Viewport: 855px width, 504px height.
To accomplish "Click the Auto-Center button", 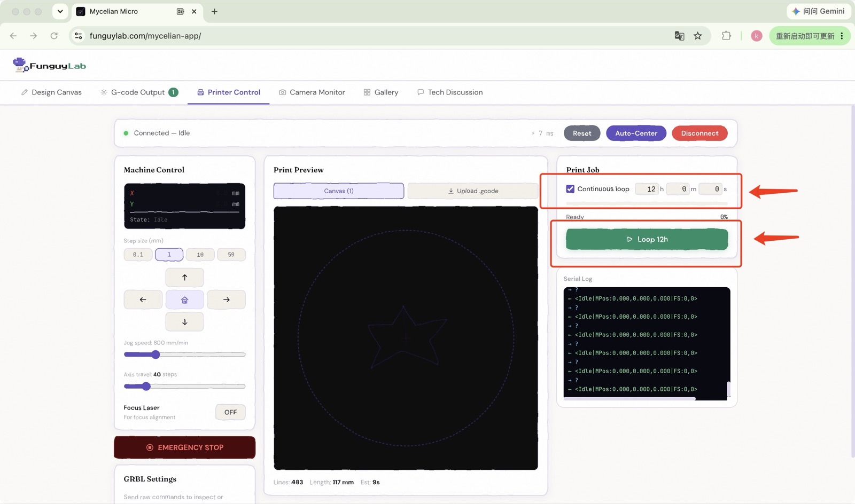I will point(636,133).
